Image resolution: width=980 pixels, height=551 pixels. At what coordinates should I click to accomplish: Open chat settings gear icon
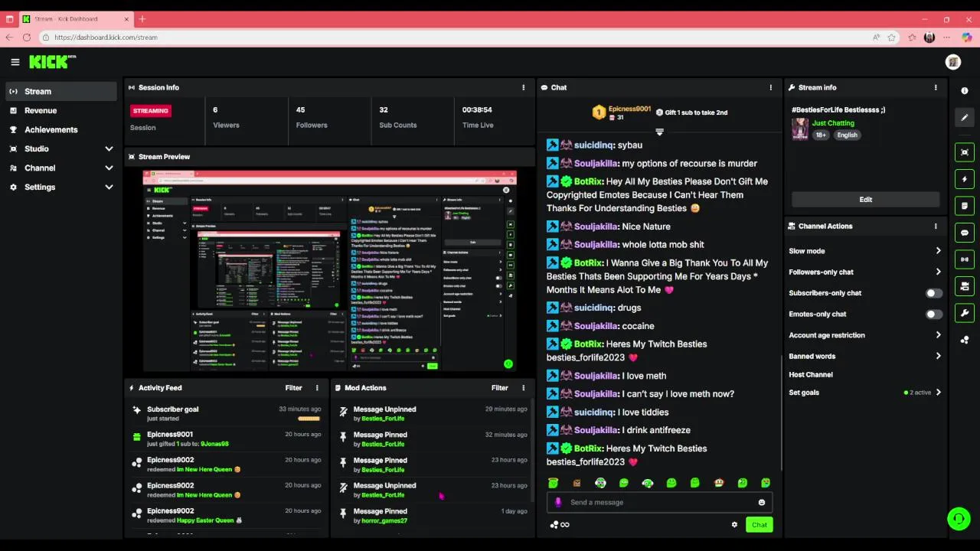click(x=734, y=525)
